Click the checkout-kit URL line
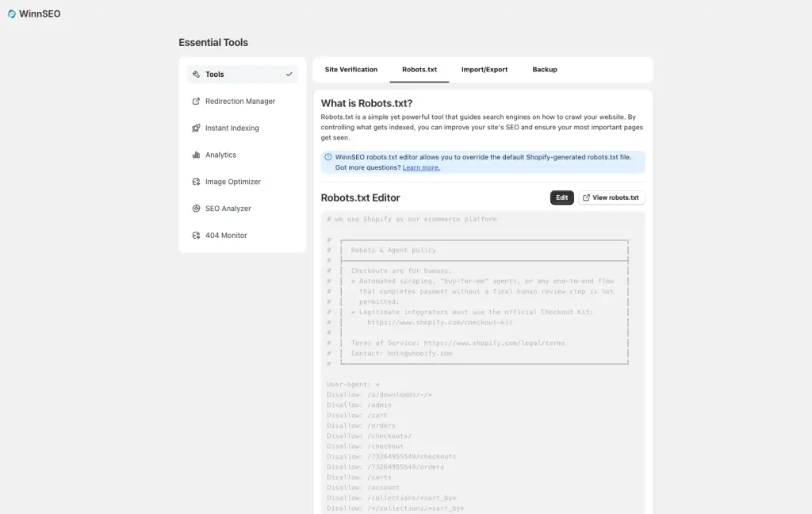This screenshot has width=812, height=514. 440,322
